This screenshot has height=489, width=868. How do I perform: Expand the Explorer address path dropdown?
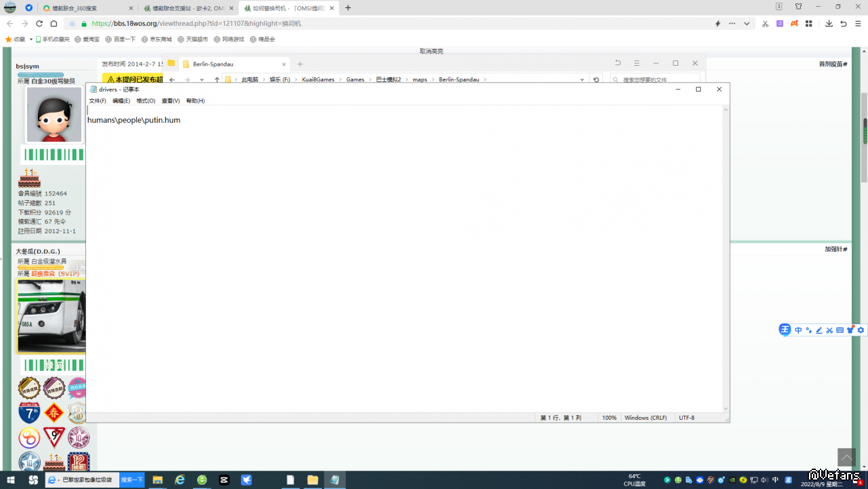582,79
